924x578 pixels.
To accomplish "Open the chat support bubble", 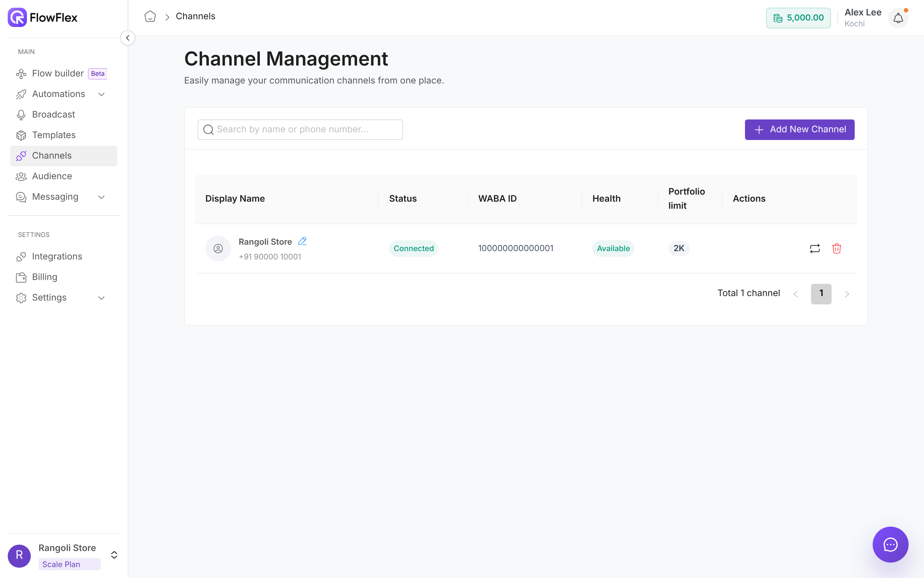I will click(x=890, y=544).
